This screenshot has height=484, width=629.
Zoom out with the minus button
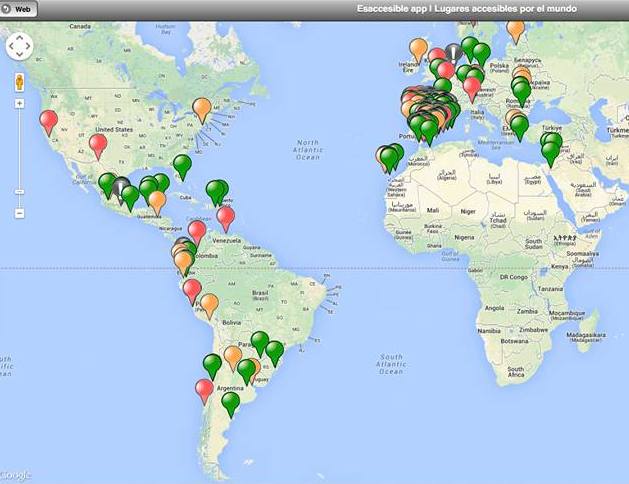[x=19, y=213]
